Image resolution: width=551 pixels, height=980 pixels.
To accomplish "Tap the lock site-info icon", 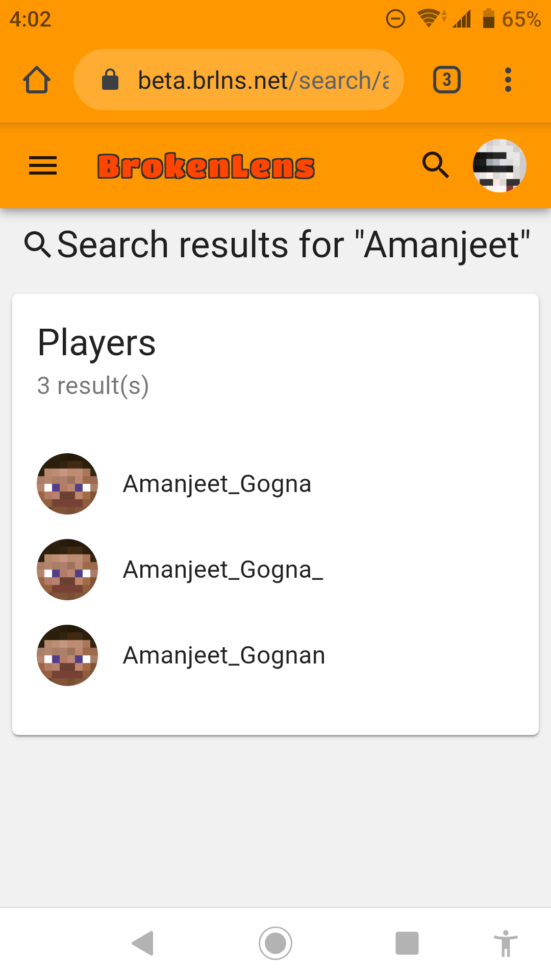I will click(110, 80).
